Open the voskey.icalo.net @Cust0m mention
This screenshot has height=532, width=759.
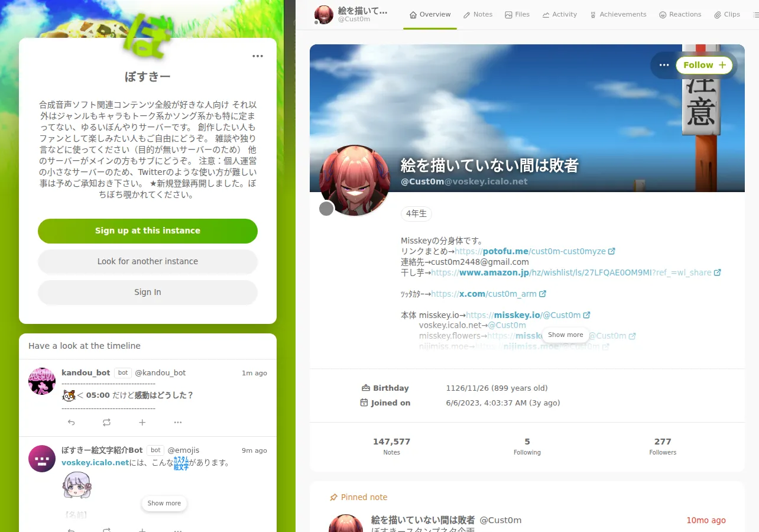pyautogui.click(x=507, y=325)
